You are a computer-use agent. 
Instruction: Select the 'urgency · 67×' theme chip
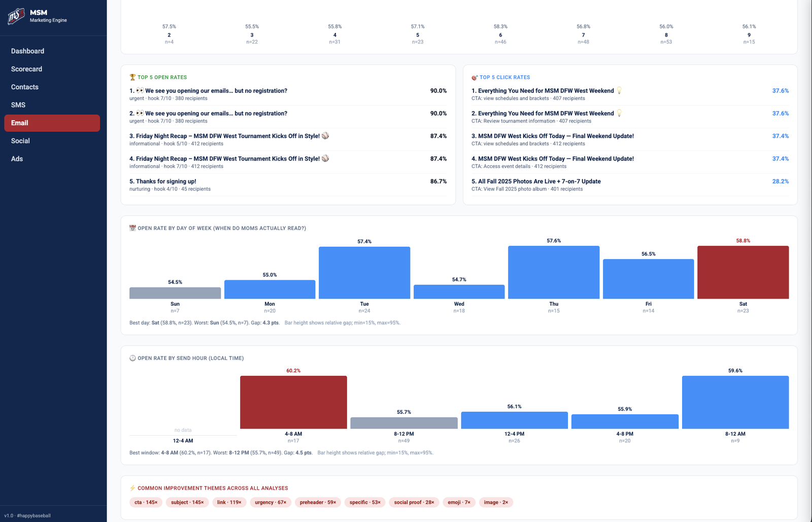[270, 502]
